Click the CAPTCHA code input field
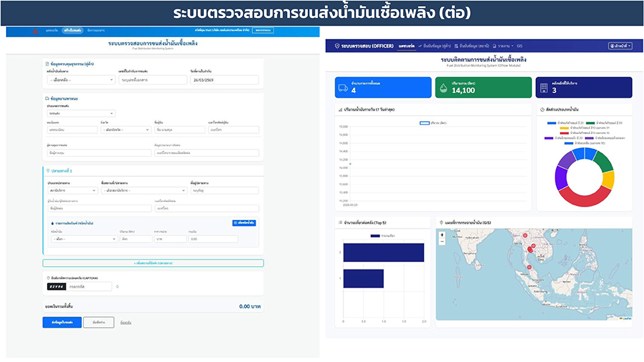This screenshot has height=362, width=644. pos(89,286)
